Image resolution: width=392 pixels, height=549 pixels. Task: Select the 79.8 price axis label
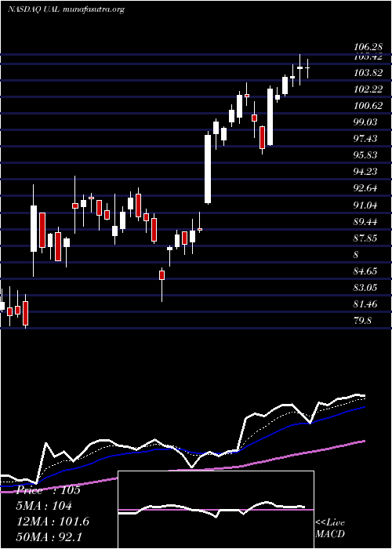point(362,321)
